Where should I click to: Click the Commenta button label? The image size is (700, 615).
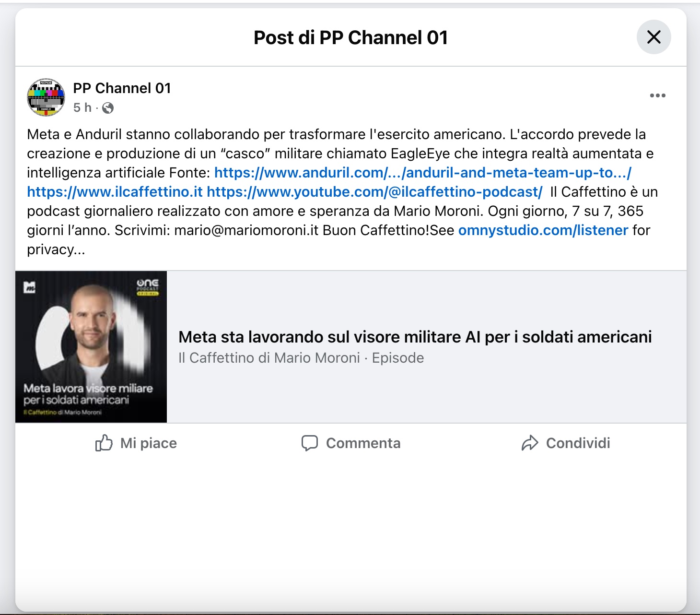click(363, 443)
